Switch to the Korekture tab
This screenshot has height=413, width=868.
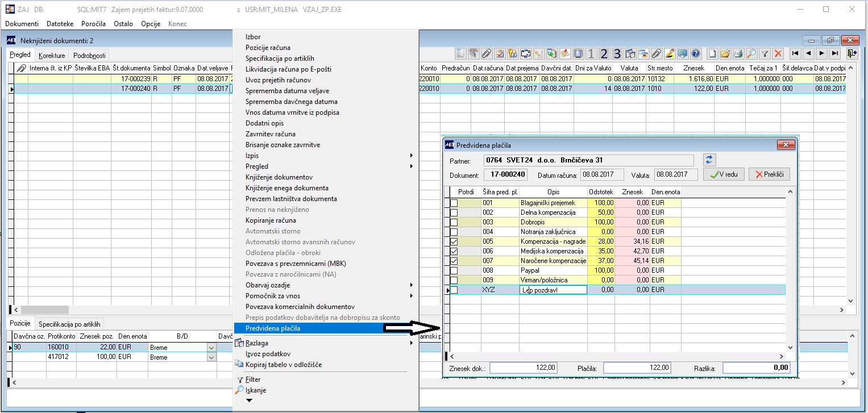pos(52,56)
